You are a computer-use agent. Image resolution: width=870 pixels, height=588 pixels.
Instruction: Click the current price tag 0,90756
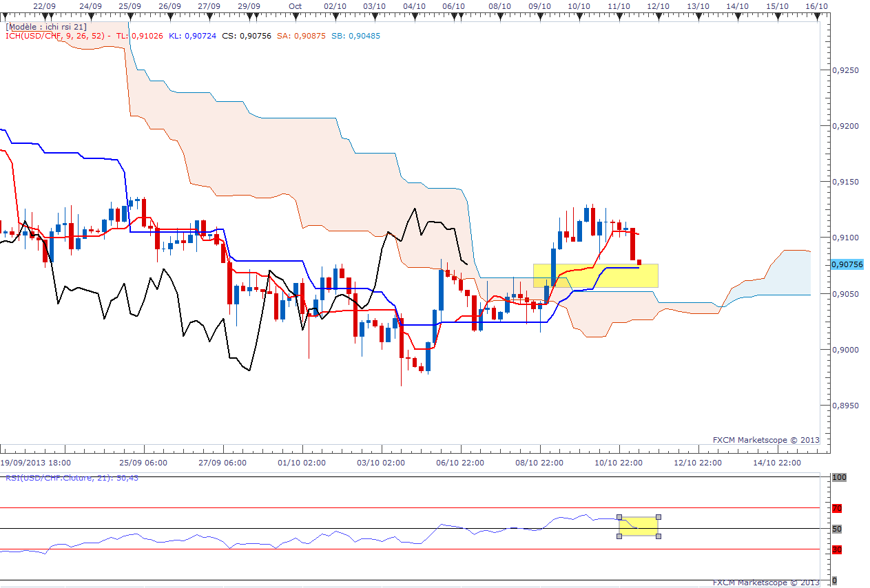coord(847,264)
